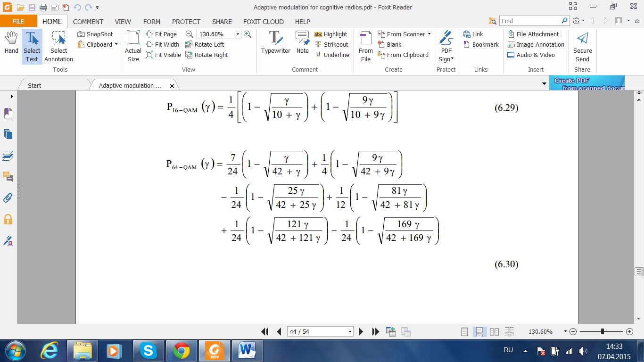Viewport: 644px width, 362px height.
Task: Create PDF From File
Action: pyautogui.click(x=366, y=47)
